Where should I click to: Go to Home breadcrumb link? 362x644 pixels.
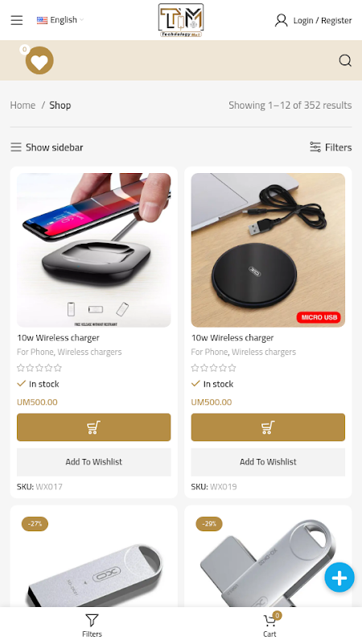(23, 105)
